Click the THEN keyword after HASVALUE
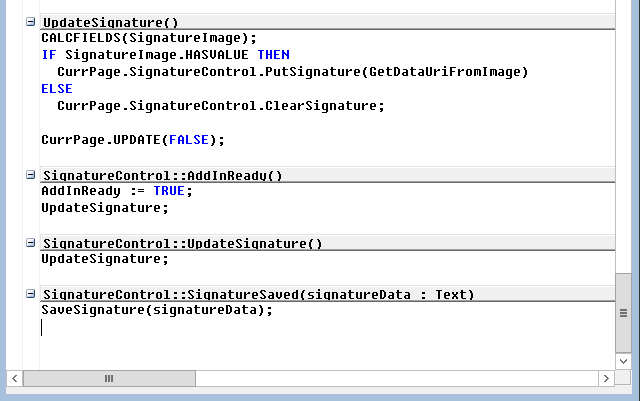640x401 pixels. point(273,54)
